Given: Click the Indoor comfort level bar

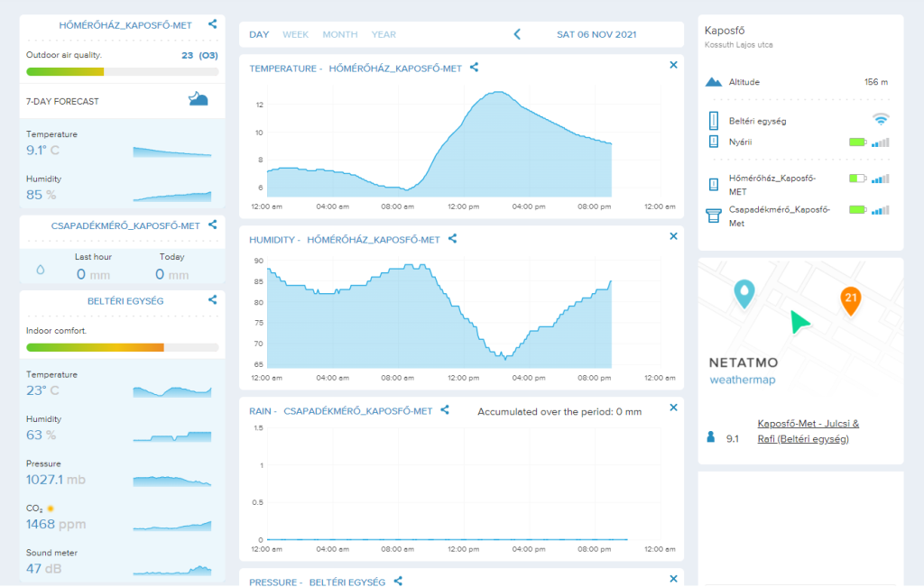Looking at the screenshot, I should coord(122,347).
